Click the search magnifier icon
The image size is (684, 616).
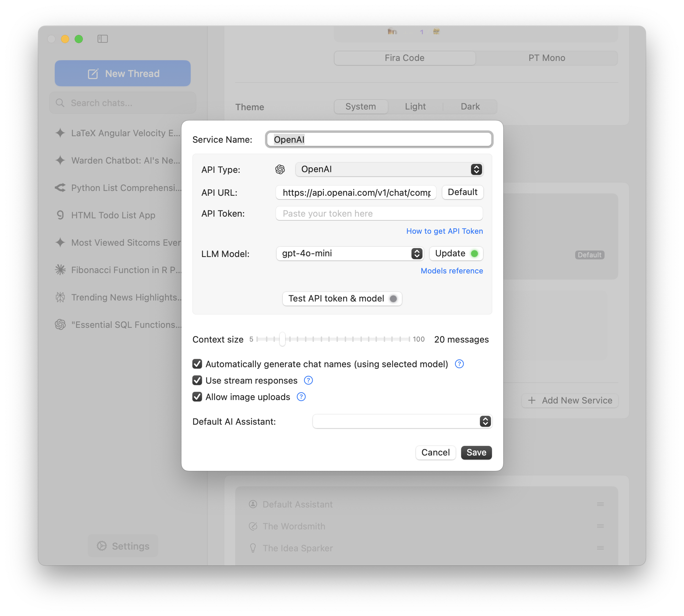60,103
